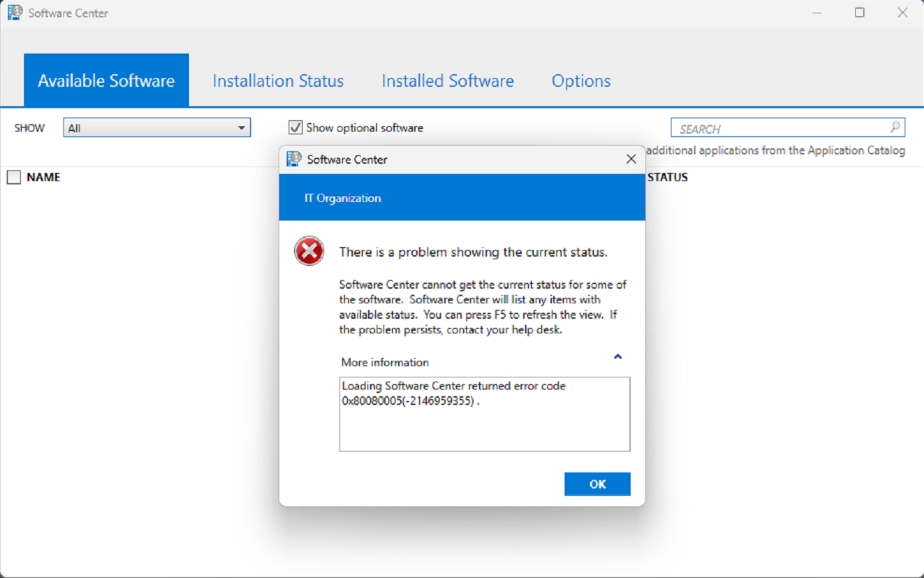
Task: Open the SHOW filter dropdown
Action: 157,128
